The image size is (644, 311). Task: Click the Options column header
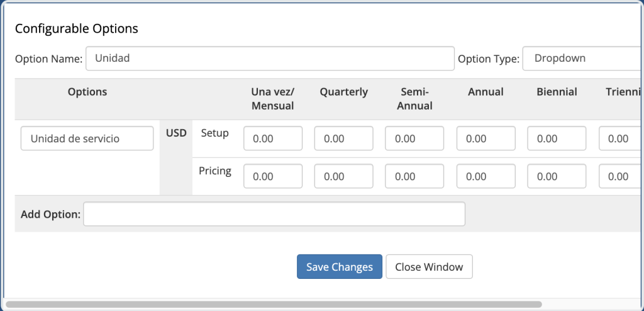click(x=87, y=92)
